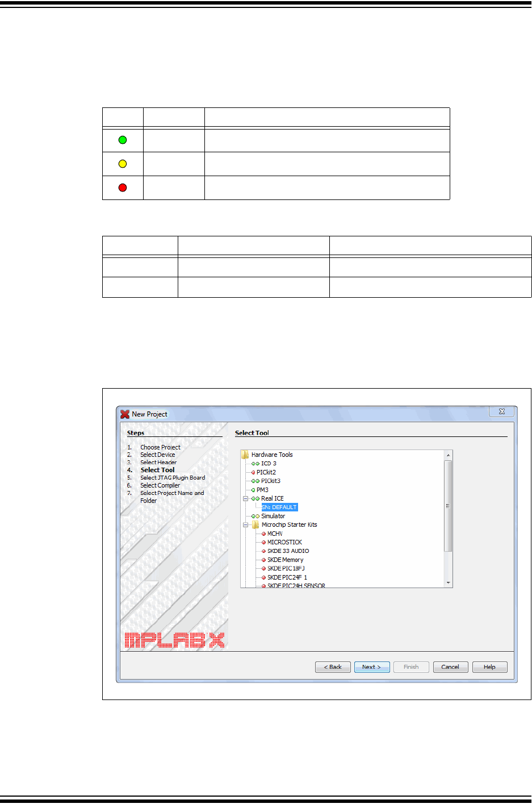Click scroll-down arrow of the tool list
This screenshot has height=812, width=532.
(449, 583)
